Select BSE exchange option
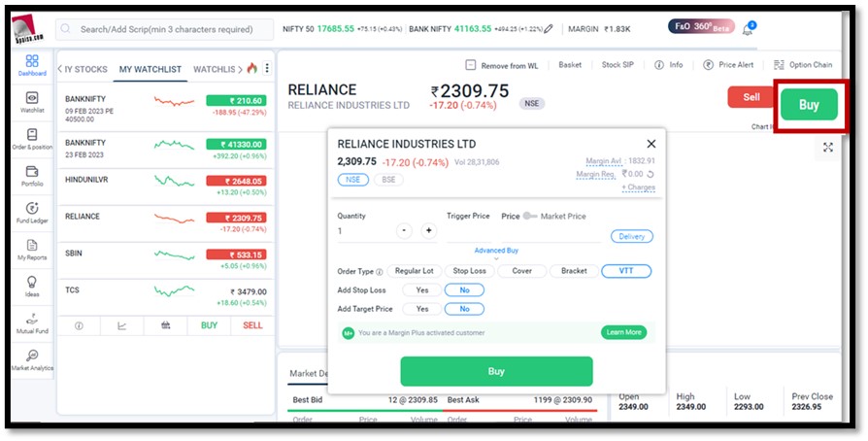868x441 pixels. pos(388,180)
